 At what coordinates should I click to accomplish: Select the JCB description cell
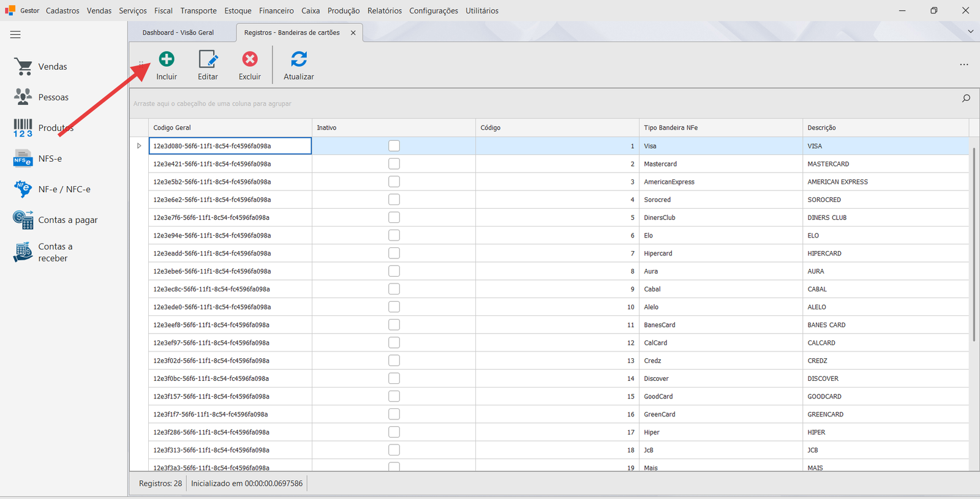[886, 450]
